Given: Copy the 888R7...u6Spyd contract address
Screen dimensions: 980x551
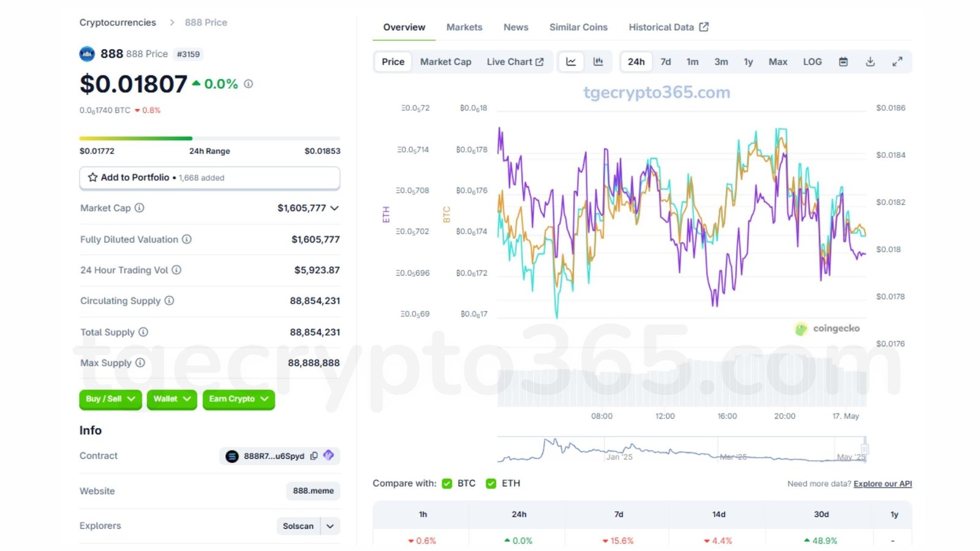Looking at the screenshot, I should click(x=314, y=456).
